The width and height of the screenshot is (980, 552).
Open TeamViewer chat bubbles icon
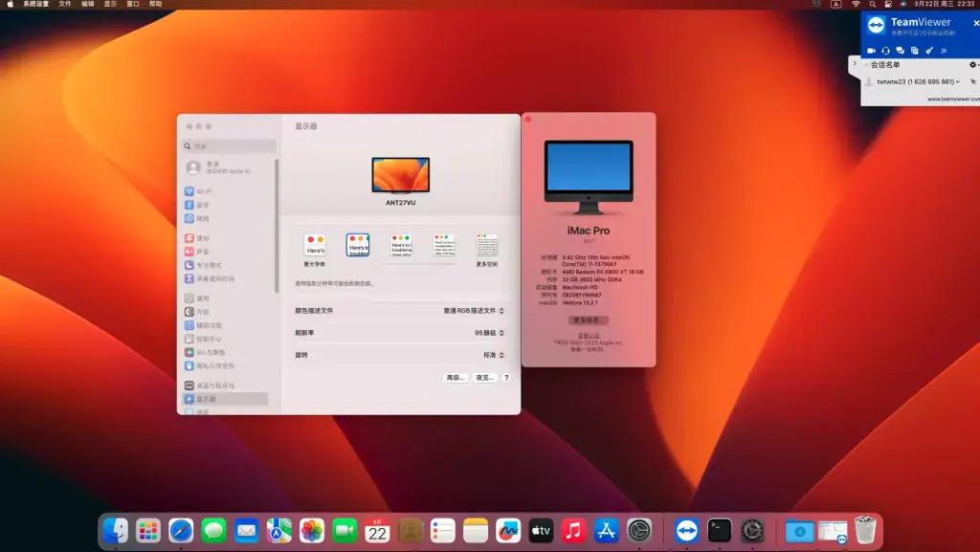pos(900,51)
